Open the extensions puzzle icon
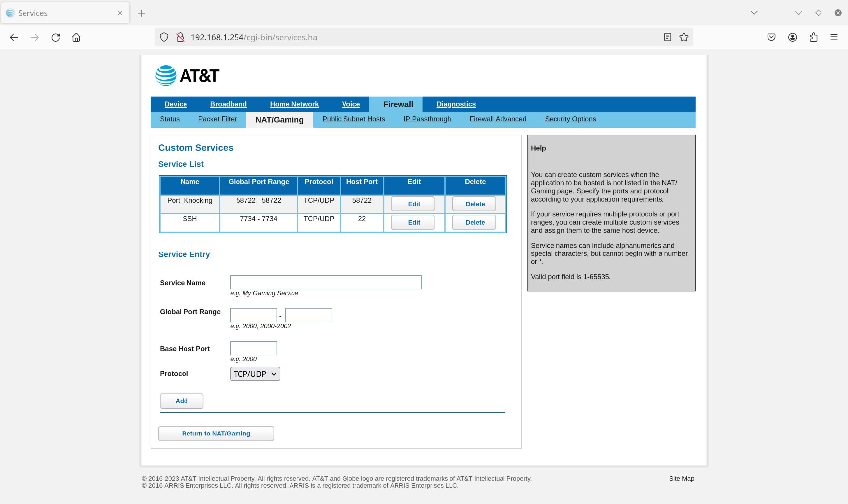Screen dimensions: 848x504 813,37
